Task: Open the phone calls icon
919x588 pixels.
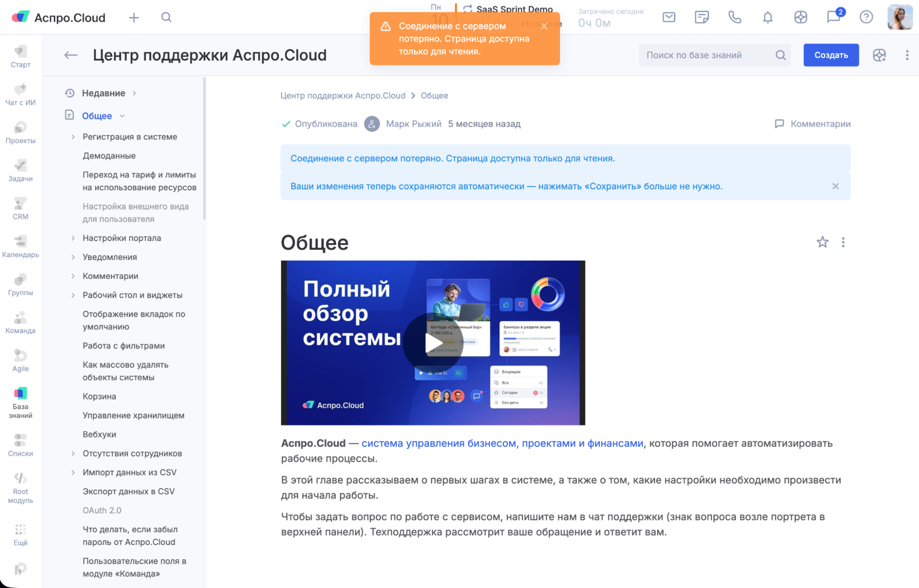Action: click(x=735, y=17)
